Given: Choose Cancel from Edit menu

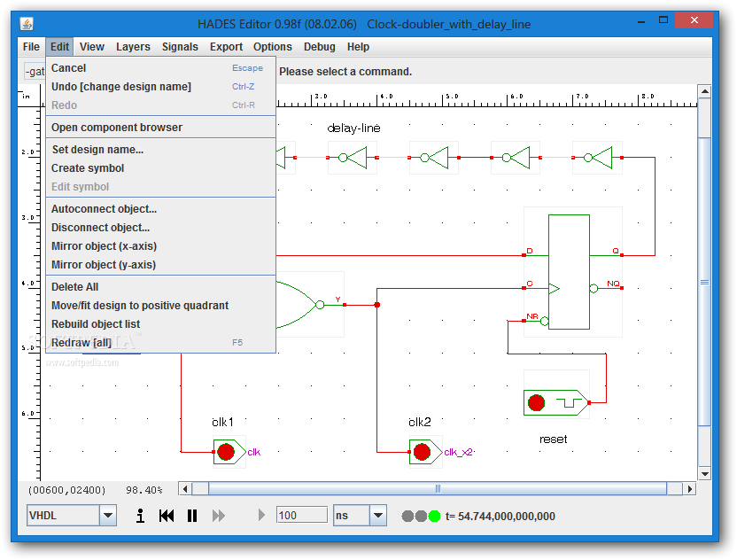Looking at the screenshot, I should click(x=160, y=67).
